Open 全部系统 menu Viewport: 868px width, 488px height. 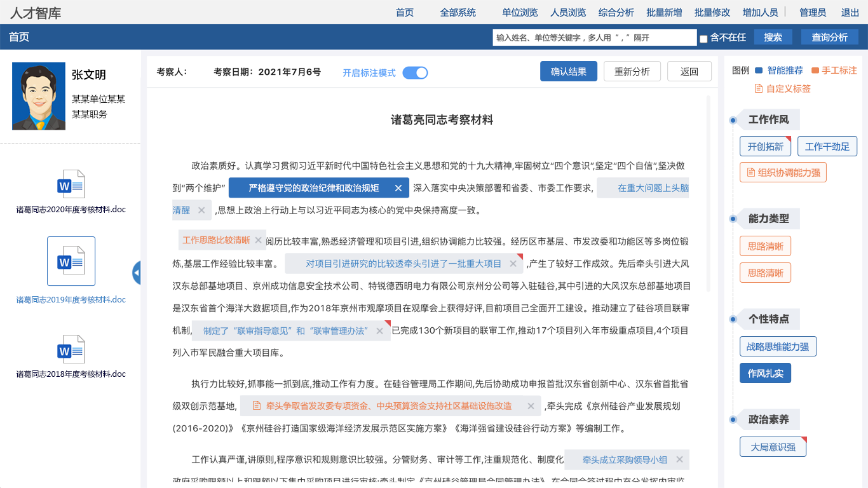point(458,13)
